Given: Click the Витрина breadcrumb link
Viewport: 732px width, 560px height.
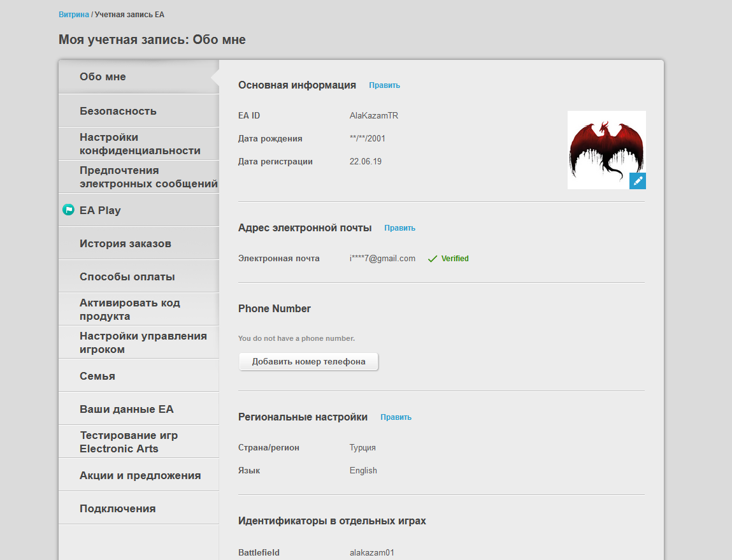Looking at the screenshot, I should coord(74,15).
